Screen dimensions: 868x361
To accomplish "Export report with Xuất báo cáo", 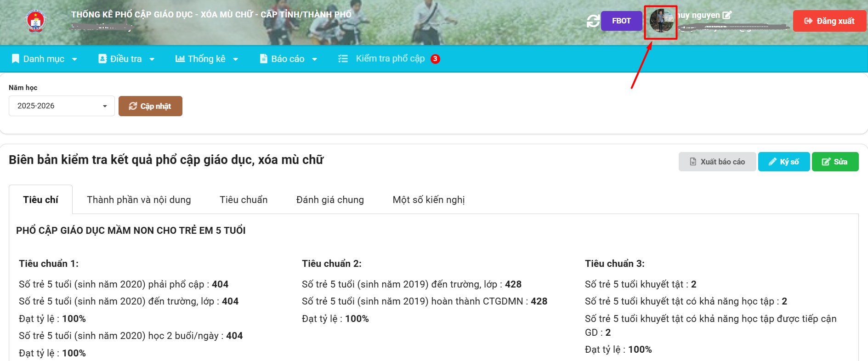I will click(717, 162).
